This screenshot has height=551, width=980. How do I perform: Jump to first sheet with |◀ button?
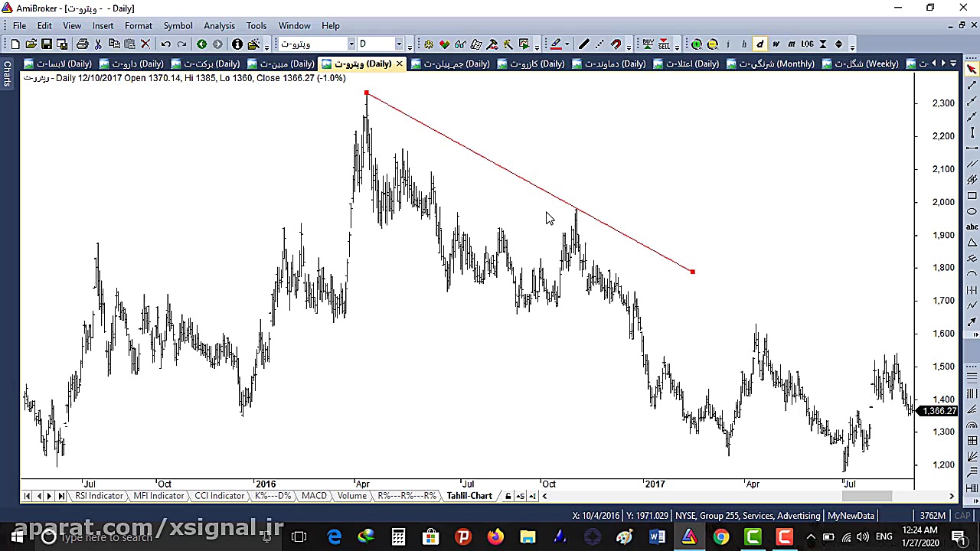pyautogui.click(x=27, y=496)
